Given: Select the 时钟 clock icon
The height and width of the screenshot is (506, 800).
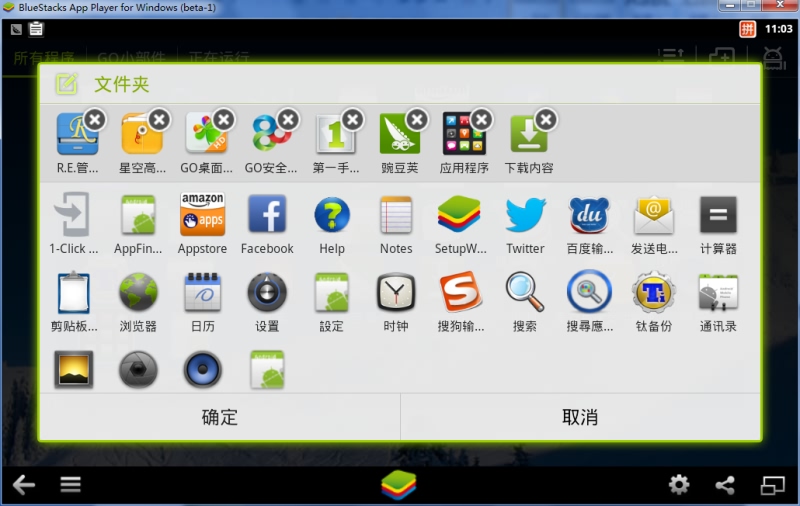Looking at the screenshot, I should coord(396,292).
